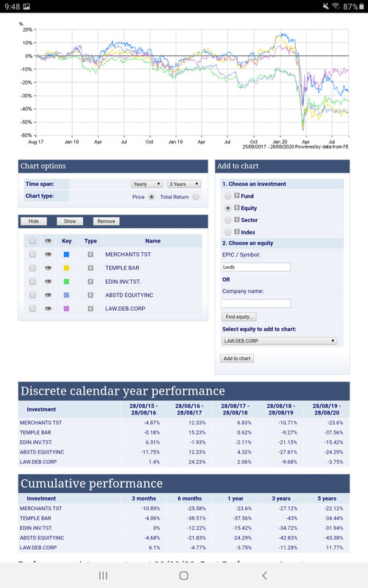The image size is (368, 588).
Task: Select Equity investment radio button
Action: click(x=227, y=208)
